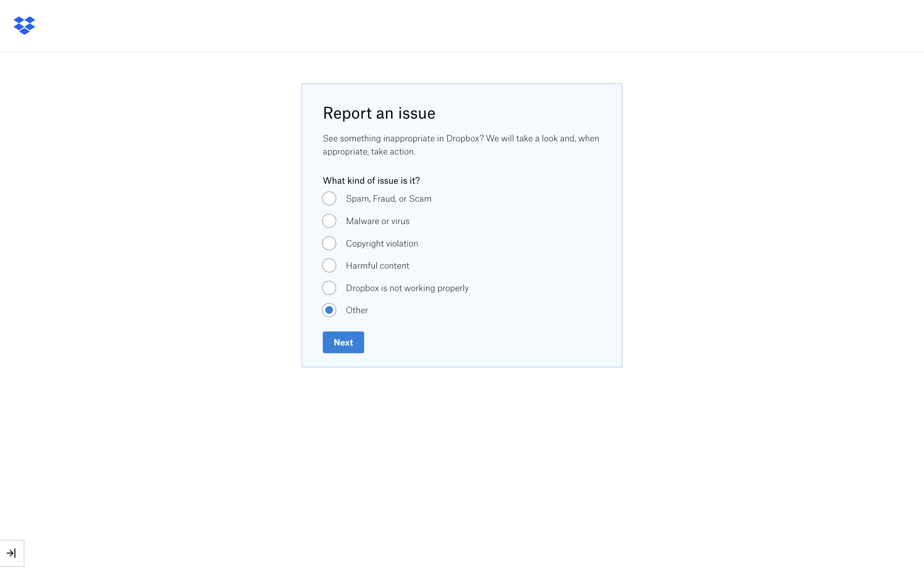Image resolution: width=924 pixels, height=577 pixels.
Task: Click blank header bar beside the Dropbox logo
Action: (458, 26)
